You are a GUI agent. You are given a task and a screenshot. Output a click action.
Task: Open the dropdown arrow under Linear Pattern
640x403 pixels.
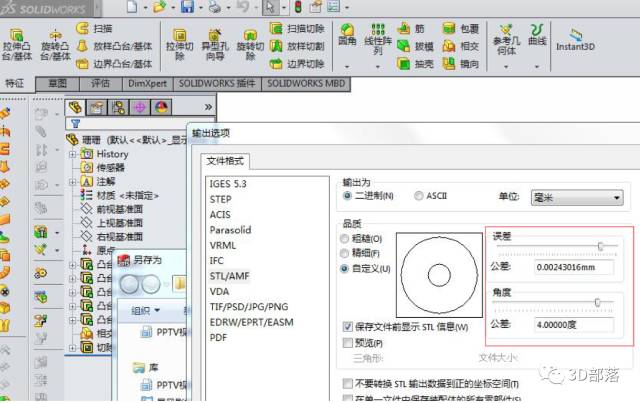tap(378, 67)
